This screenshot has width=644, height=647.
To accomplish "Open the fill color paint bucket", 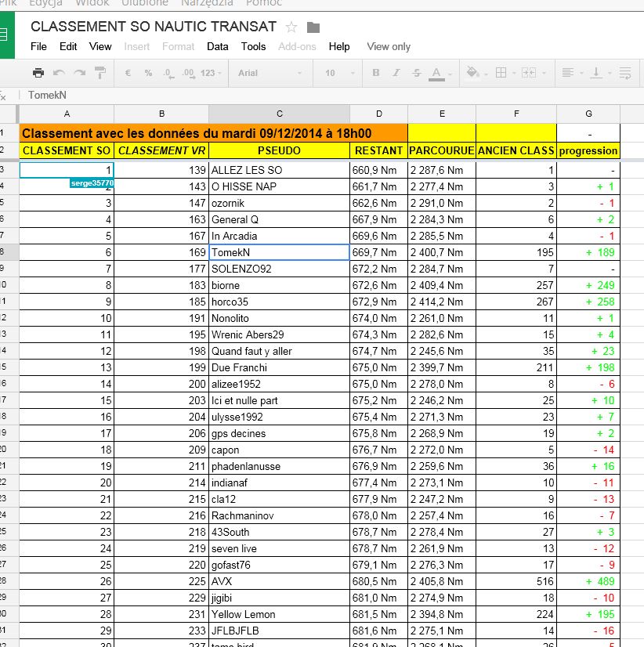I will tap(473, 73).
